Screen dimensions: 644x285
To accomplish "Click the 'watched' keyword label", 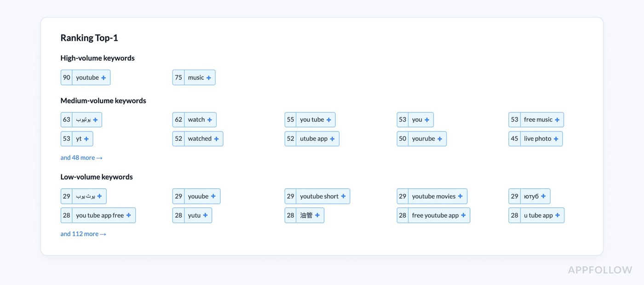I will pyautogui.click(x=200, y=139).
